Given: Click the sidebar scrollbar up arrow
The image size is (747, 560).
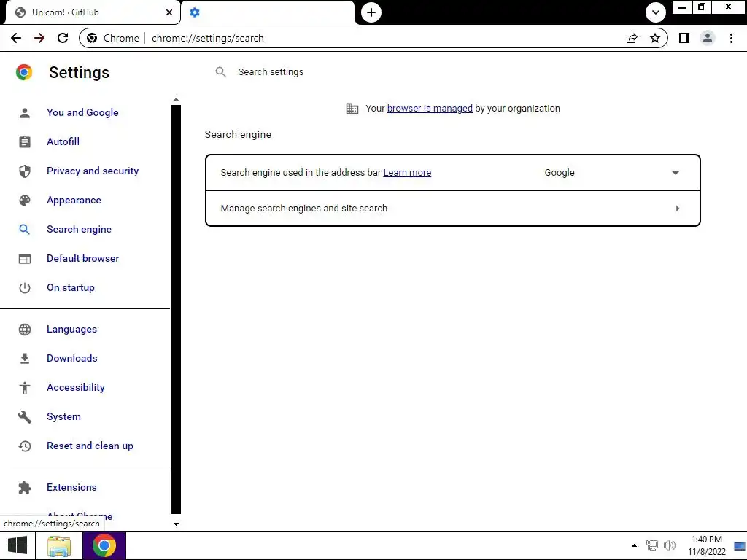Looking at the screenshot, I should click(x=177, y=99).
